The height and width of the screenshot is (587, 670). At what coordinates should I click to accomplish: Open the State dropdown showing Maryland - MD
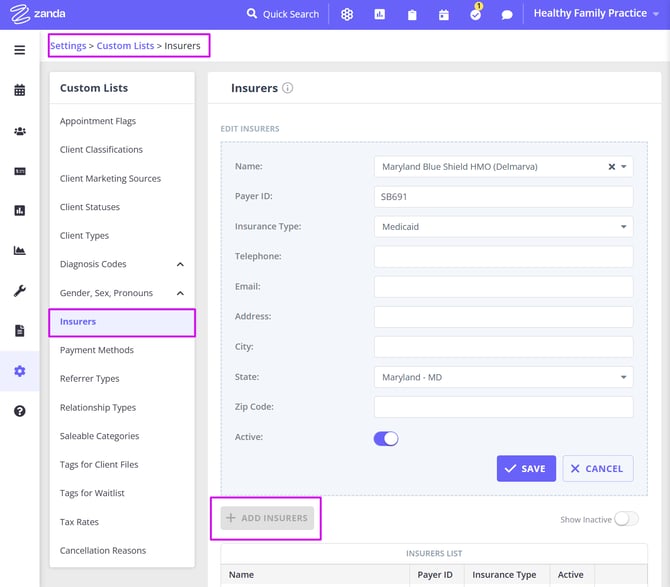coord(503,377)
